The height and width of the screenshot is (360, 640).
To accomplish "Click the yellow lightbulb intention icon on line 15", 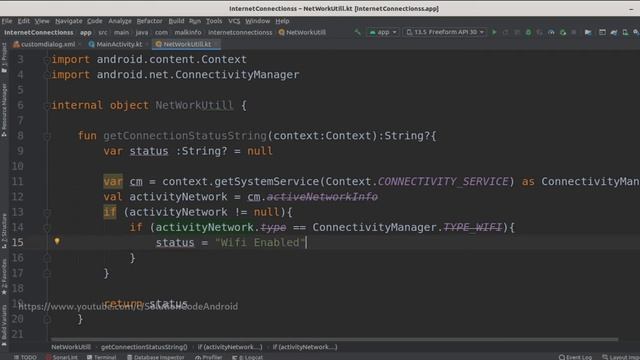I will [57, 242].
